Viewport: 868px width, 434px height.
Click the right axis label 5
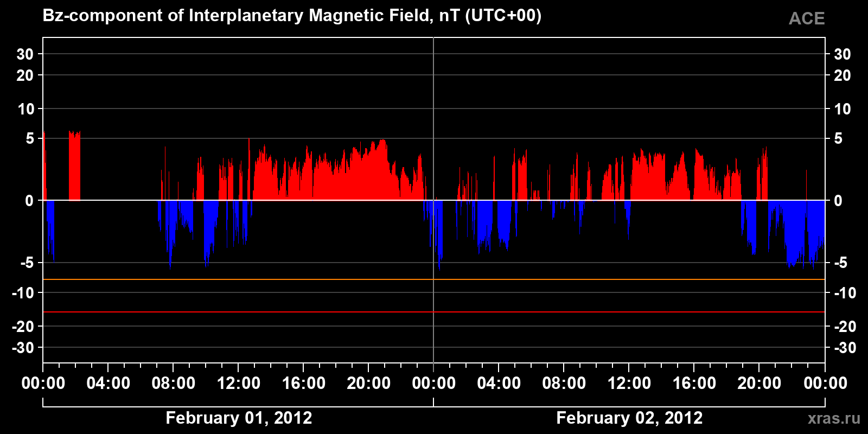(x=838, y=139)
